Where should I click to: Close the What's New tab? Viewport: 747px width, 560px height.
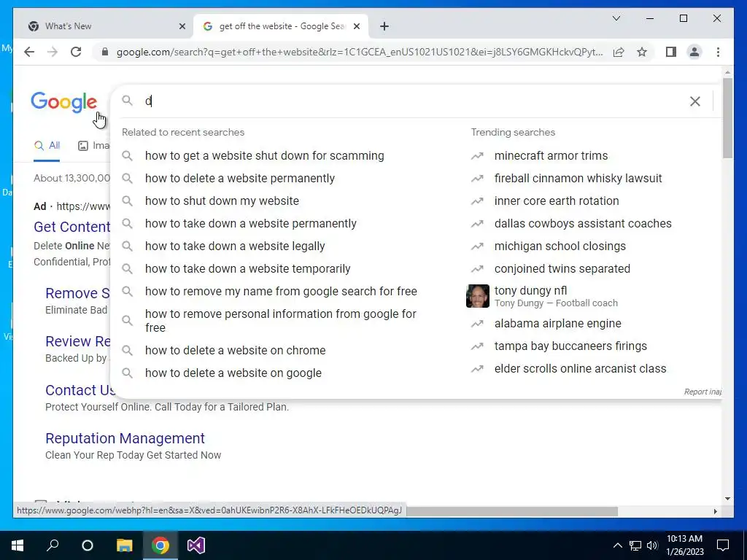click(x=182, y=26)
